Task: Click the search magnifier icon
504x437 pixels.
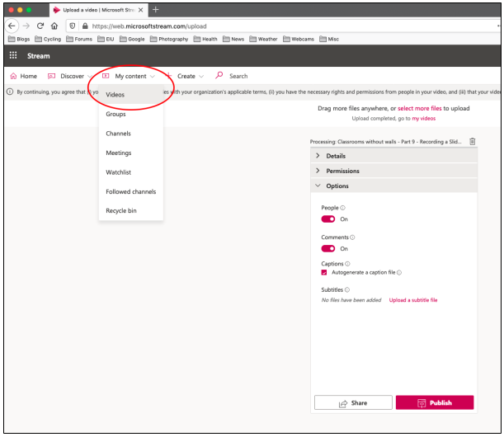Action: 219,76
